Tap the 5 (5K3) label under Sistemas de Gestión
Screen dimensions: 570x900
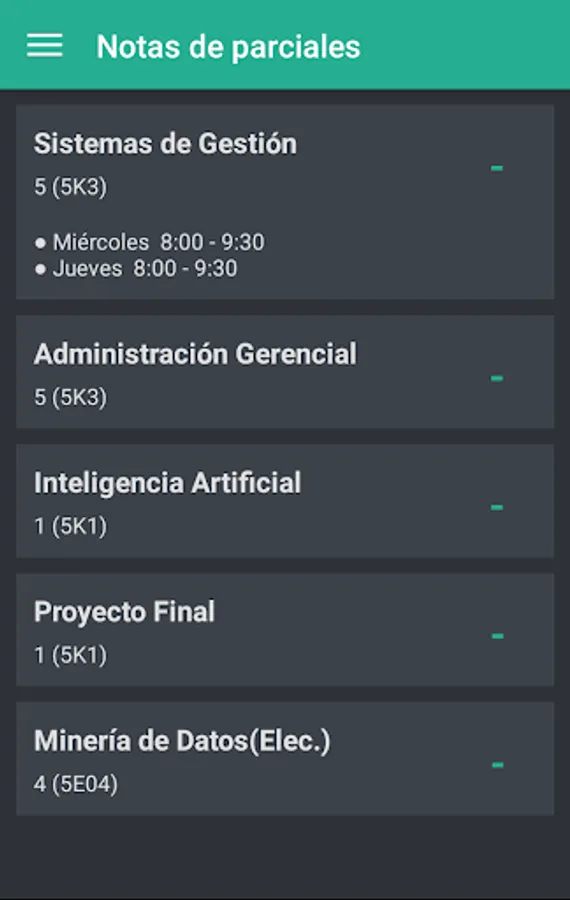coord(71,187)
